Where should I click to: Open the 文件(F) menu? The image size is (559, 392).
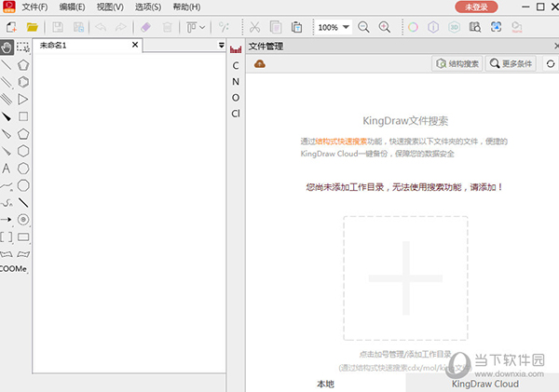coord(34,7)
